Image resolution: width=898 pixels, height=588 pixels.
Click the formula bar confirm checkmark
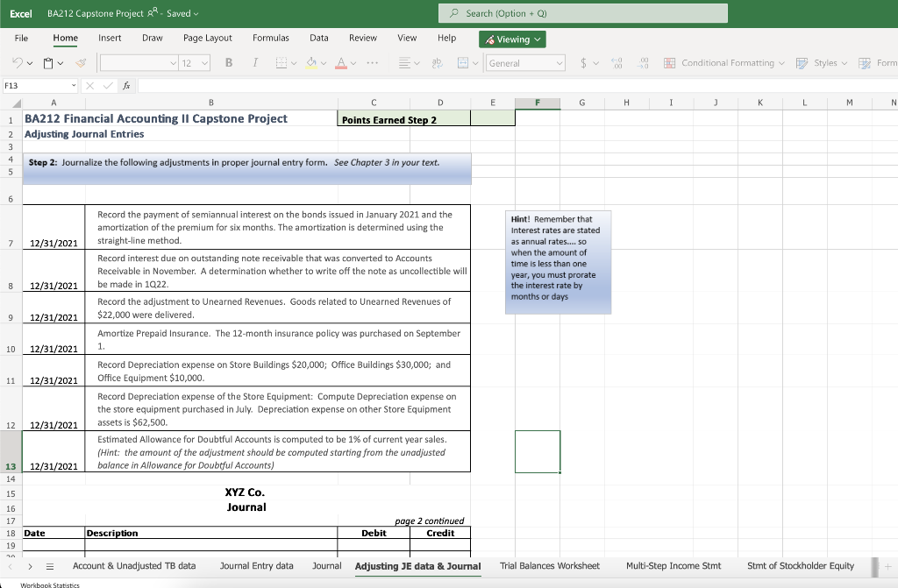(x=108, y=86)
